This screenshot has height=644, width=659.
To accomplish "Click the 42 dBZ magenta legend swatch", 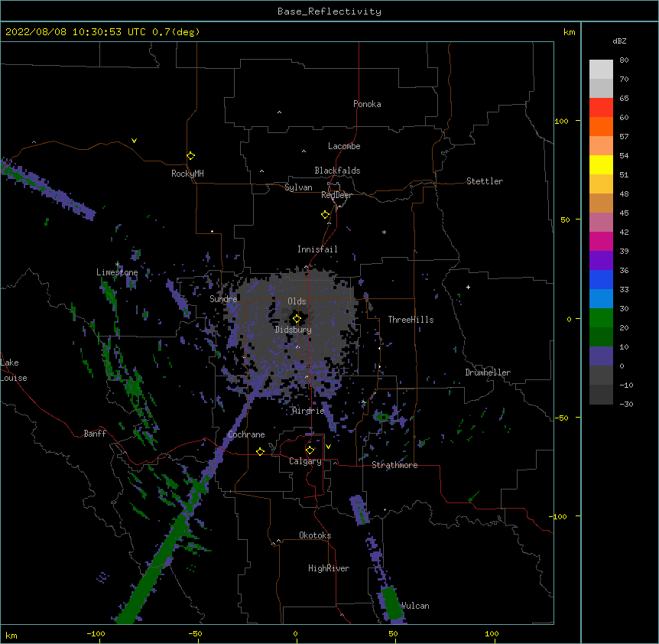I will click(x=601, y=241).
